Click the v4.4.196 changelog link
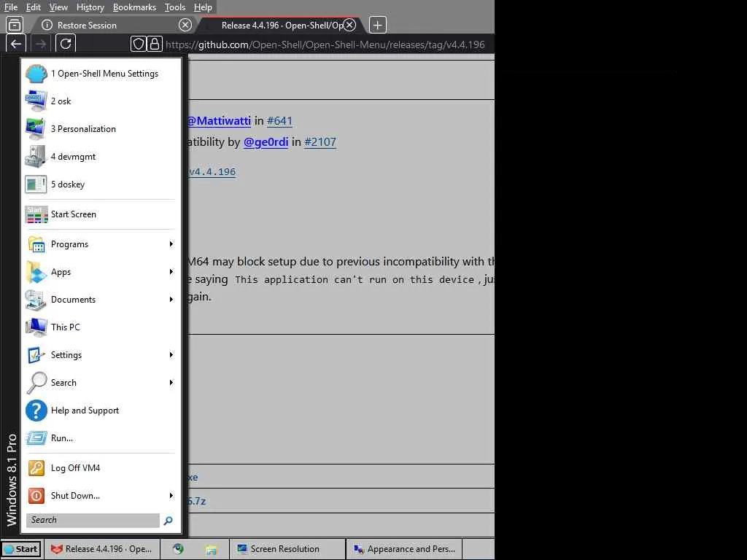This screenshot has height=560, width=747. coord(212,172)
